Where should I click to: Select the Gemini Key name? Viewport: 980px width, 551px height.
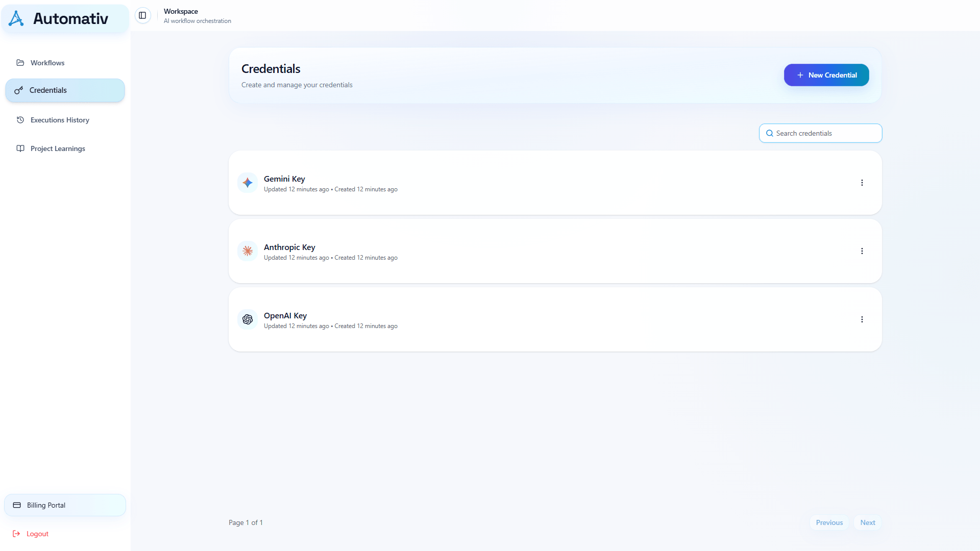click(x=284, y=179)
